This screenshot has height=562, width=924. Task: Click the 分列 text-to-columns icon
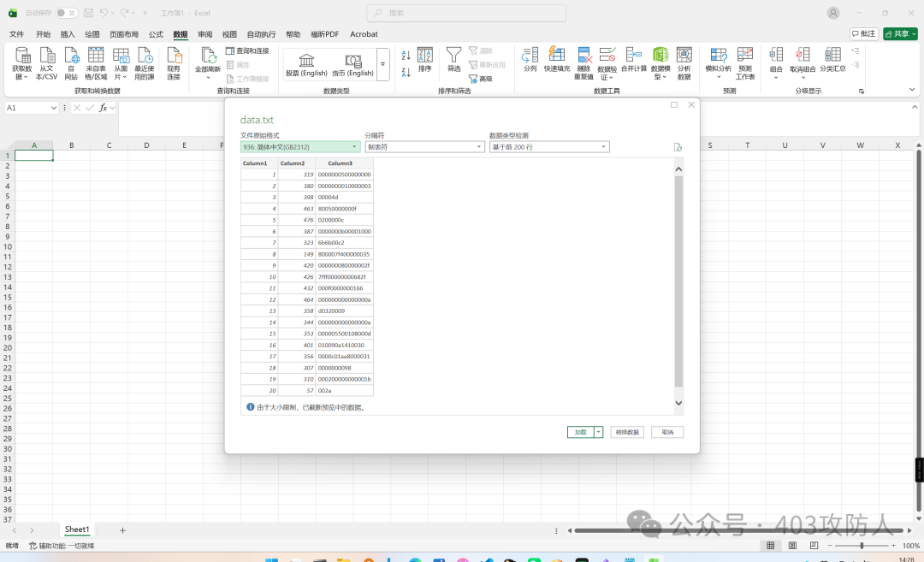click(x=530, y=56)
